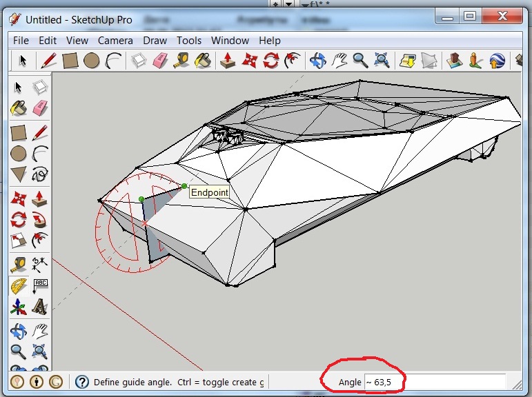Click the geolocation status icon in status bar
532x397 pixels.
pos(17,382)
